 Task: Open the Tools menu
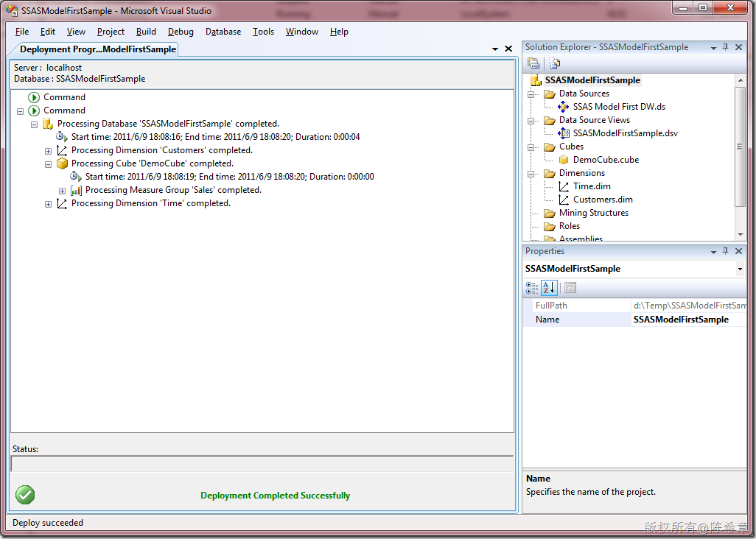263,32
